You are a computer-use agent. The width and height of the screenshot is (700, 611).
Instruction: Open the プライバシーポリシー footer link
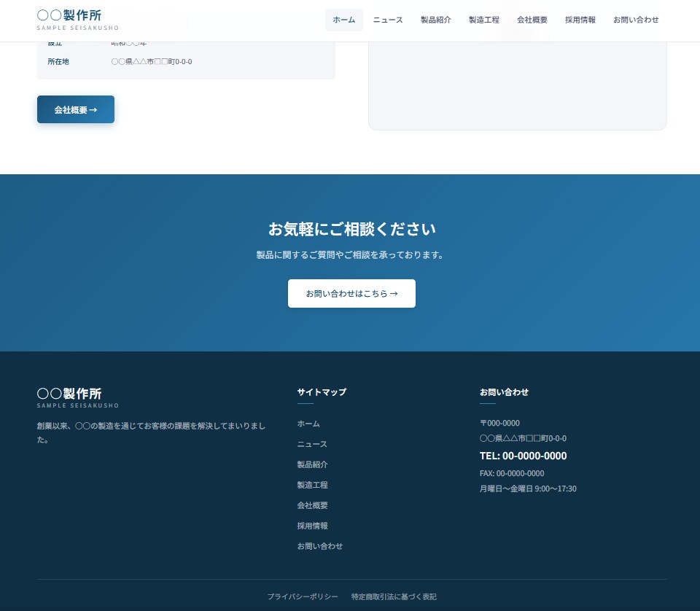click(303, 596)
